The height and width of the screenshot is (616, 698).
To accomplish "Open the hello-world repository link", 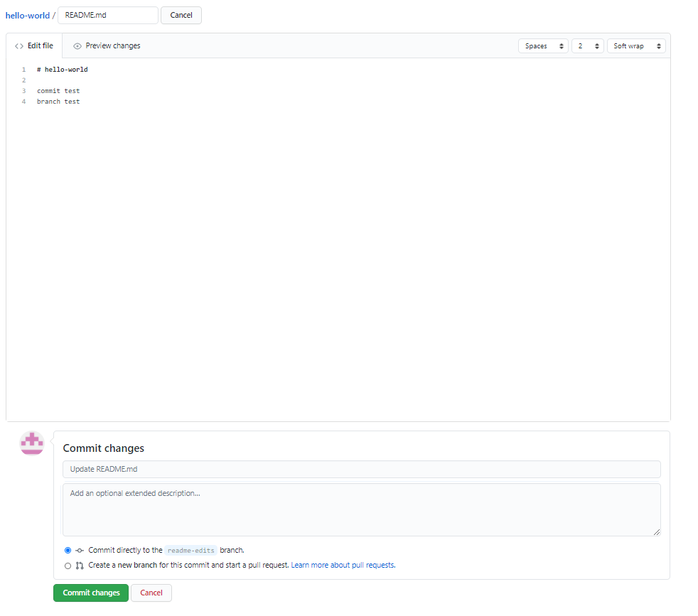I will click(x=27, y=15).
